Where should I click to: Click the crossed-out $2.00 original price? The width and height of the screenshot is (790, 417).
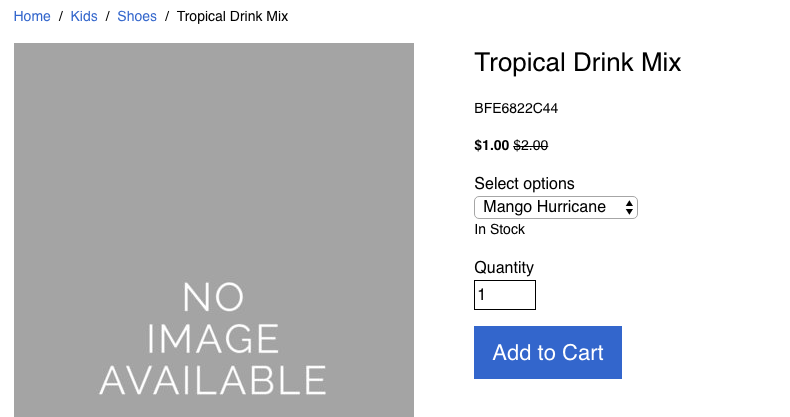pos(531,146)
